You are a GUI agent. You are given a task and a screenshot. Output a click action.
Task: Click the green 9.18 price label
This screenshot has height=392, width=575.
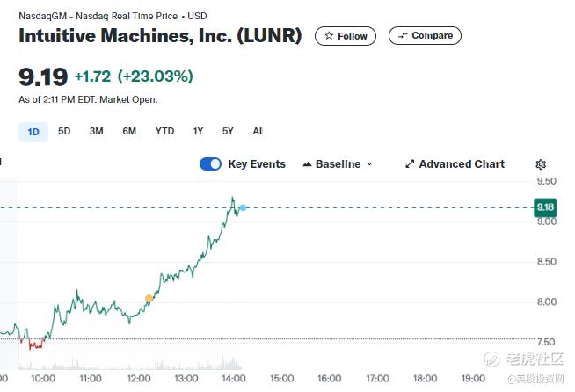tap(545, 207)
